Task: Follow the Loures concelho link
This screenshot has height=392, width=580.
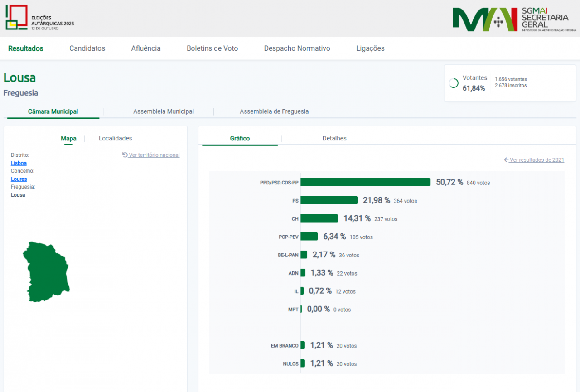Action: tap(19, 179)
